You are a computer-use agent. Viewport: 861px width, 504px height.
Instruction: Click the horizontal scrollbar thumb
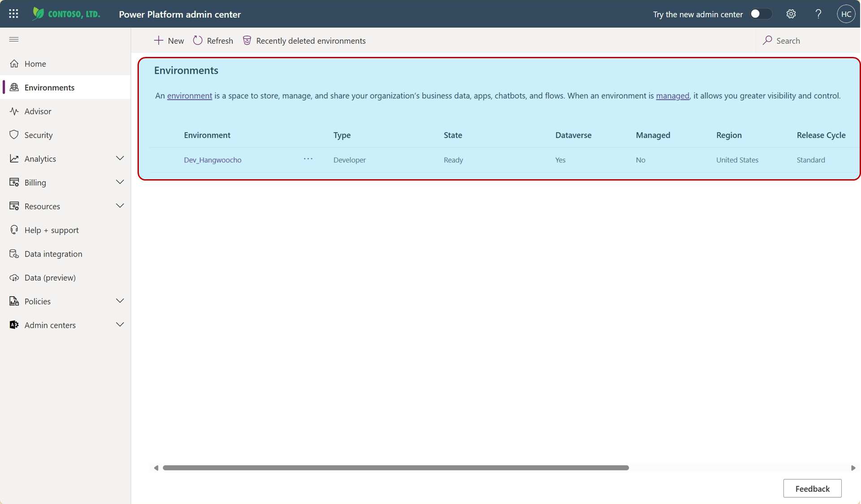pos(396,468)
